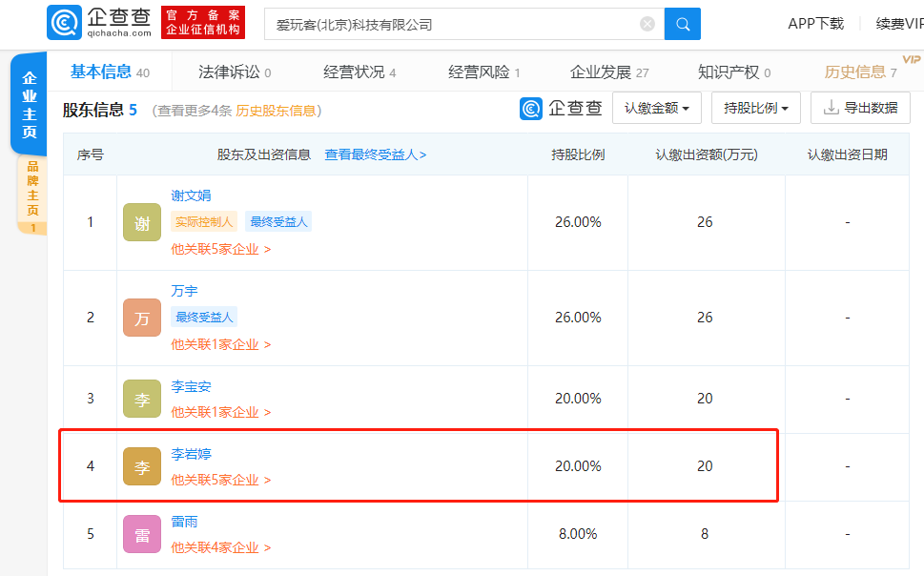Open the 经营状况 tab

pyautogui.click(x=359, y=72)
